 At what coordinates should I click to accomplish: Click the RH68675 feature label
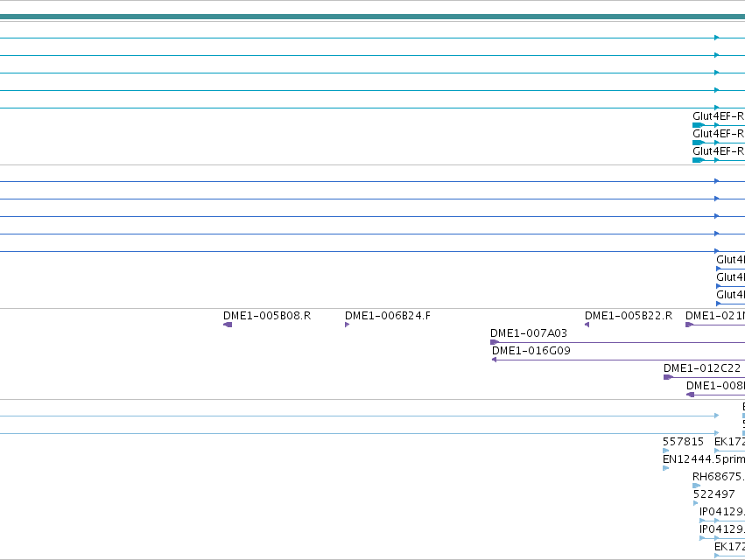point(719,477)
